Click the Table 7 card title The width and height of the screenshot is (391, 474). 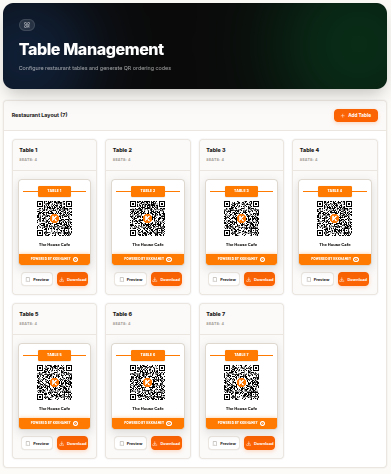point(216,314)
